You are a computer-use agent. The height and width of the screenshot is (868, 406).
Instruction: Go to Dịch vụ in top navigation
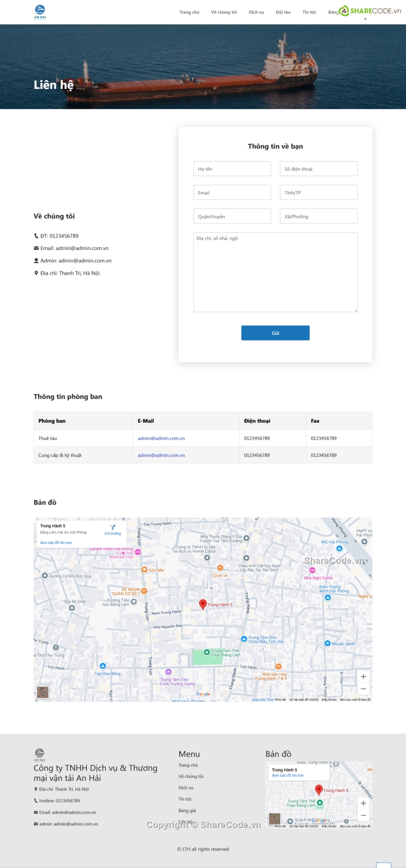click(x=256, y=12)
